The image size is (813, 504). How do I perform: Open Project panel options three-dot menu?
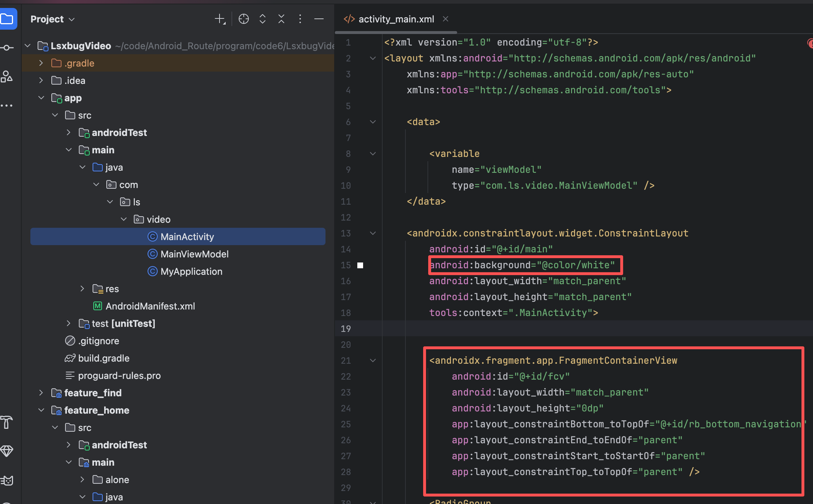point(300,19)
